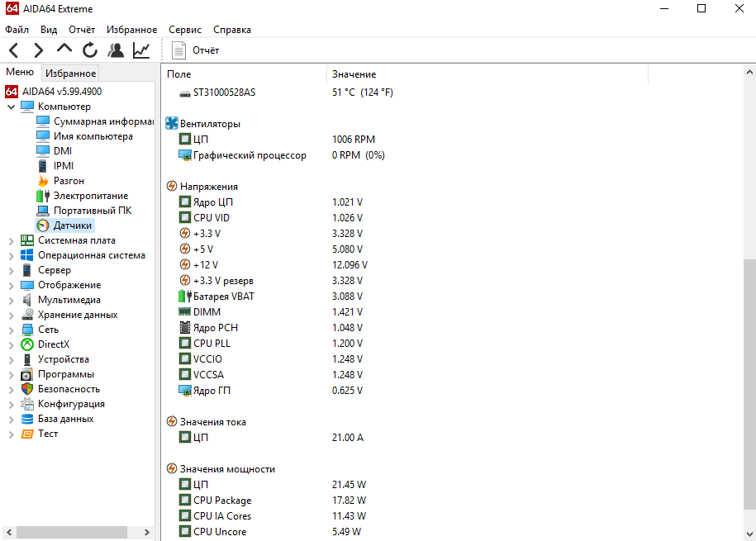Refresh the sensor readings
Image resolution: width=756 pixels, height=541 pixels.
(x=90, y=50)
